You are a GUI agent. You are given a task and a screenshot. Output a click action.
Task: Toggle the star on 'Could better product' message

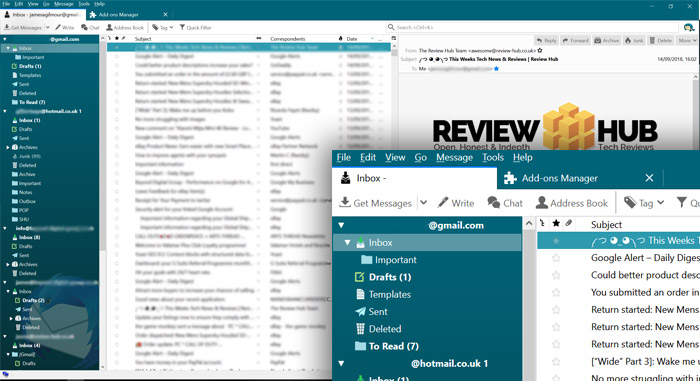tap(556, 275)
